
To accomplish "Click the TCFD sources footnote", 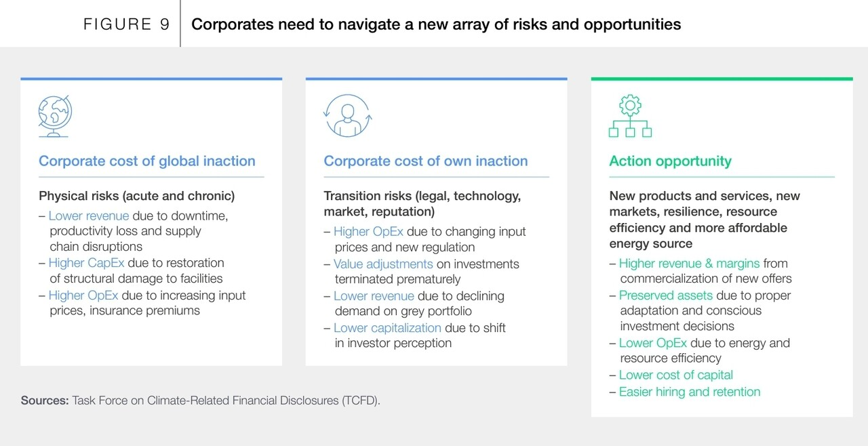I will (x=201, y=401).
